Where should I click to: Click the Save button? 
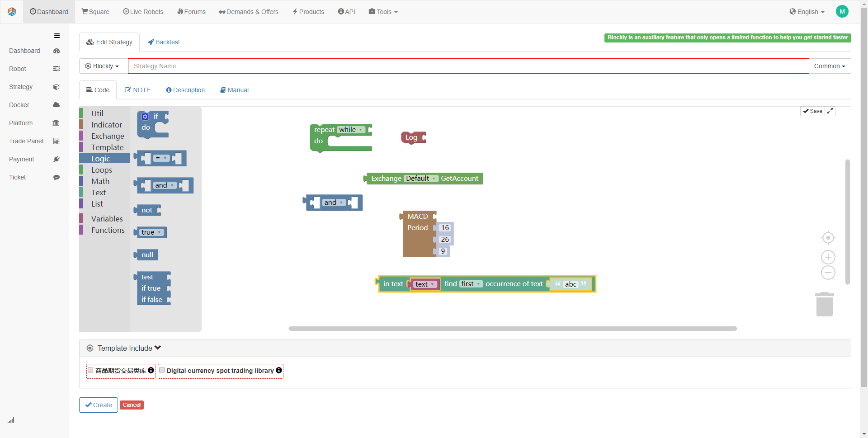coord(813,111)
